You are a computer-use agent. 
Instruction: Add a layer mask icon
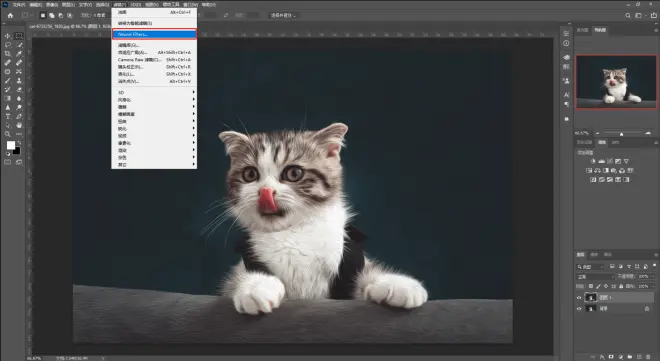pos(611,356)
